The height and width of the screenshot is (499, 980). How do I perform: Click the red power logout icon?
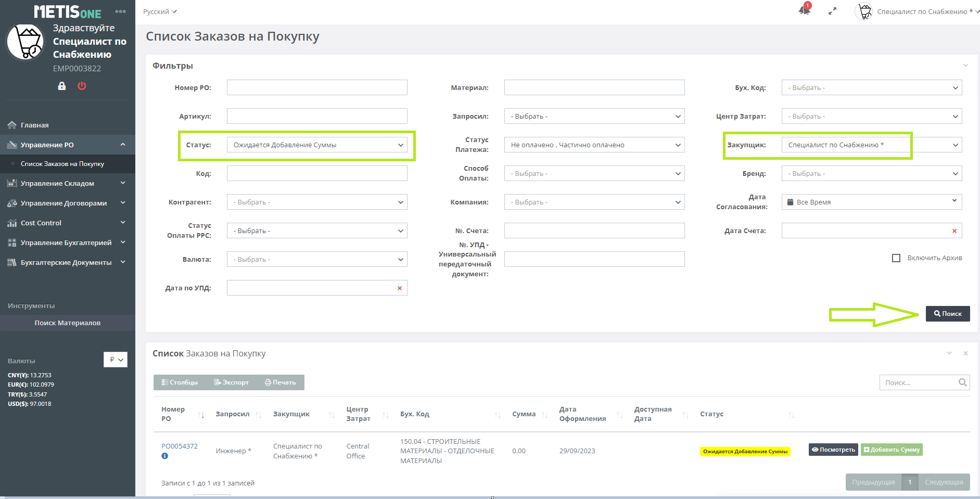click(x=82, y=86)
